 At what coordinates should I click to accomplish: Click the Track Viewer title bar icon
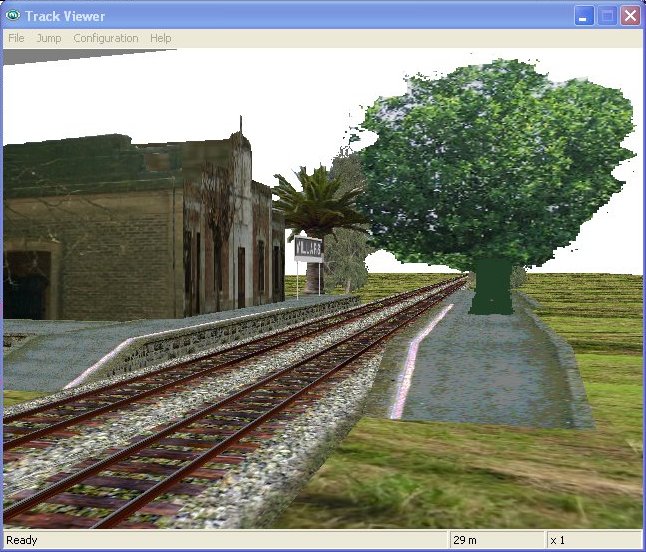13,16
